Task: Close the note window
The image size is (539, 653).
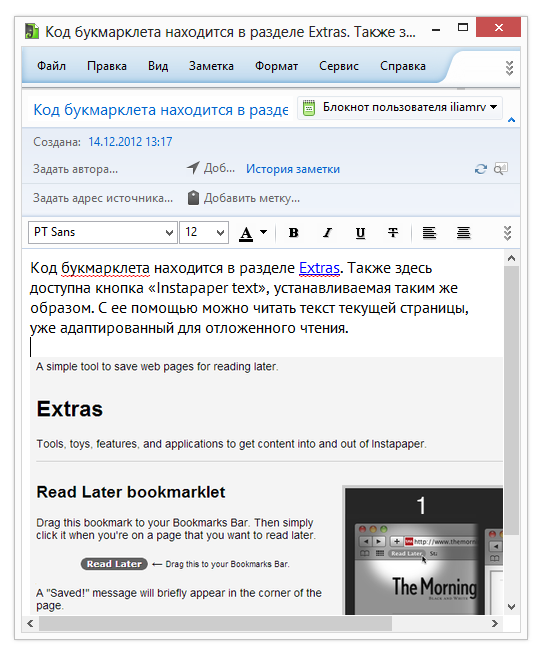Action: click(x=498, y=27)
